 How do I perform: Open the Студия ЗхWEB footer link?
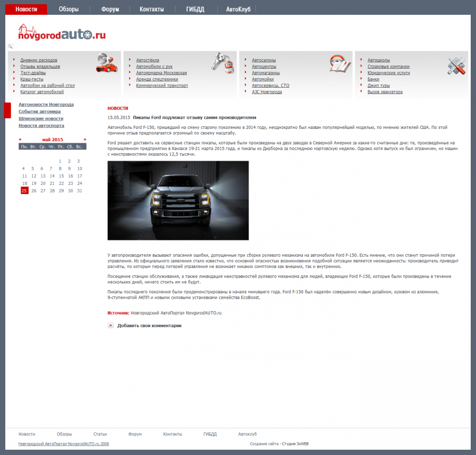295,444
